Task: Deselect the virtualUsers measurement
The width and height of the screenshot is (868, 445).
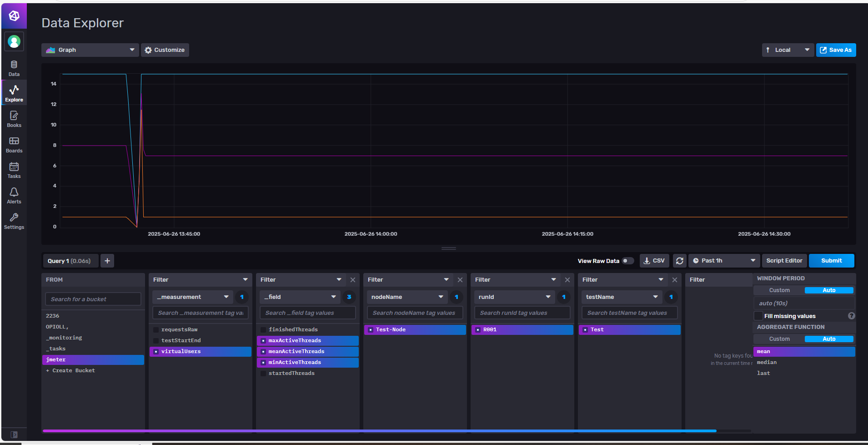Action: [x=201, y=352]
